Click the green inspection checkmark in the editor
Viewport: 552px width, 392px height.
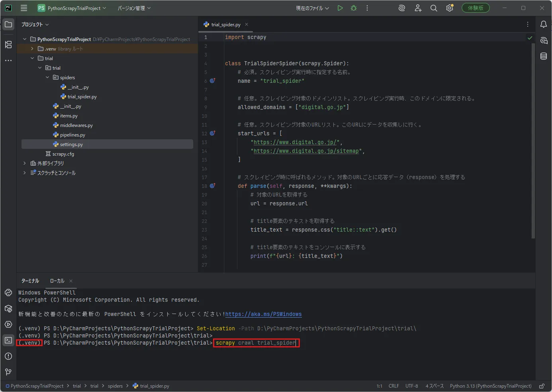530,38
